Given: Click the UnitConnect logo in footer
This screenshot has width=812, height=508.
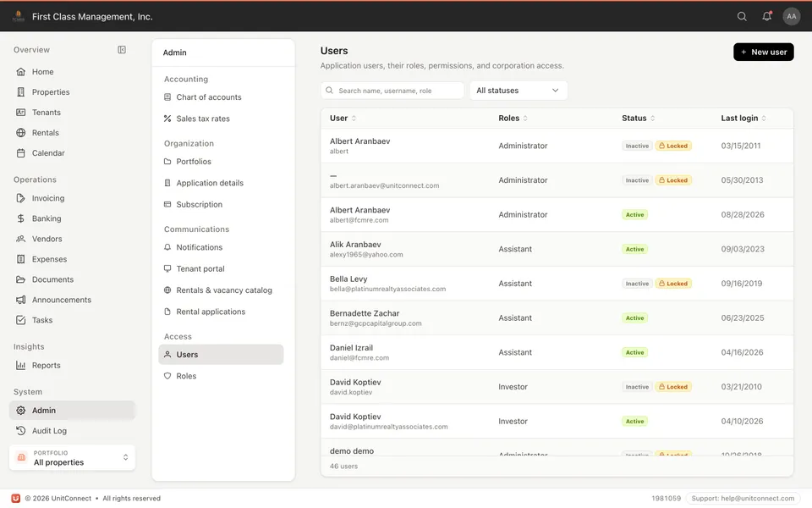Looking at the screenshot, I should pyautogui.click(x=15, y=498).
